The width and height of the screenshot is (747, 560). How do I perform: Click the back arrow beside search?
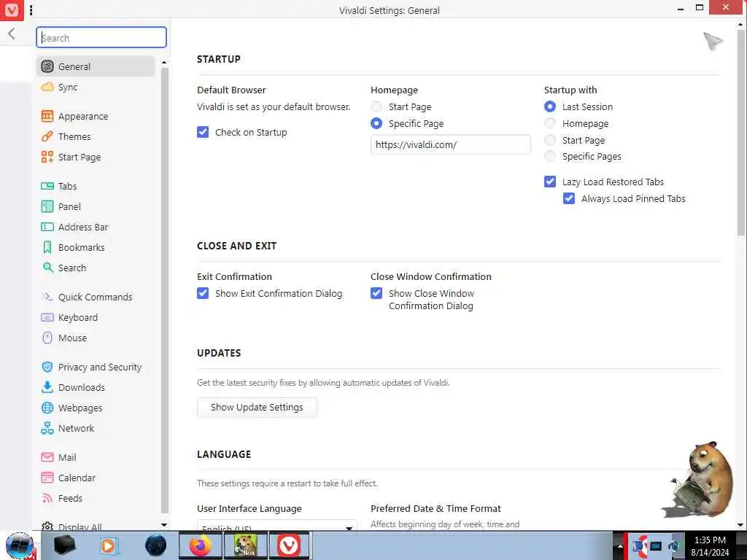(x=12, y=34)
